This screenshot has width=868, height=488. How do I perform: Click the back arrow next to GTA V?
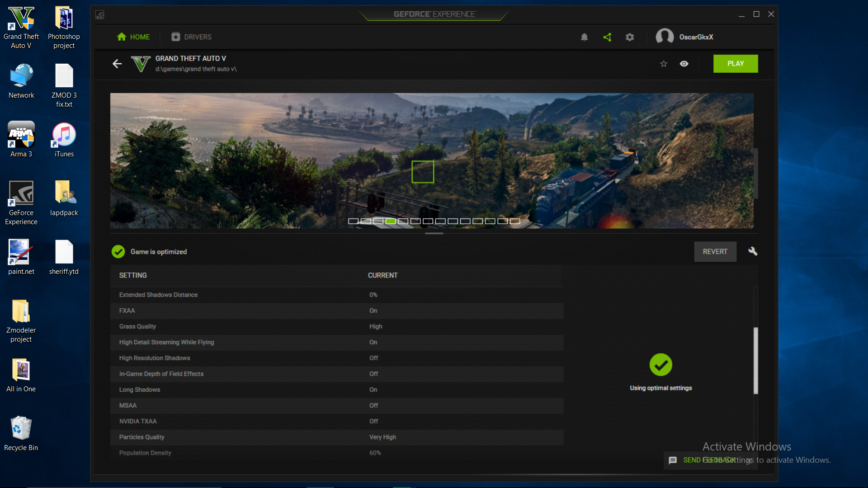(x=117, y=64)
